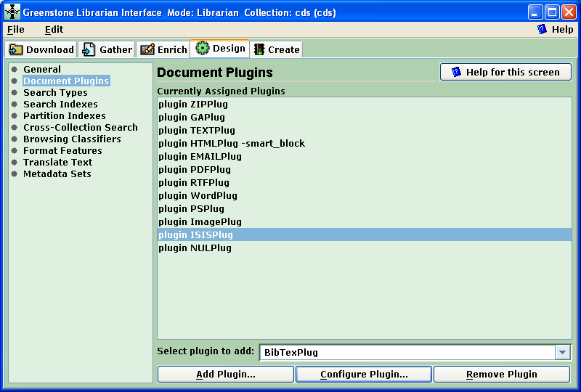Select Browsing Classifiers in the sidebar
Viewport: 581px width, 392px height.
coord(72,139)
